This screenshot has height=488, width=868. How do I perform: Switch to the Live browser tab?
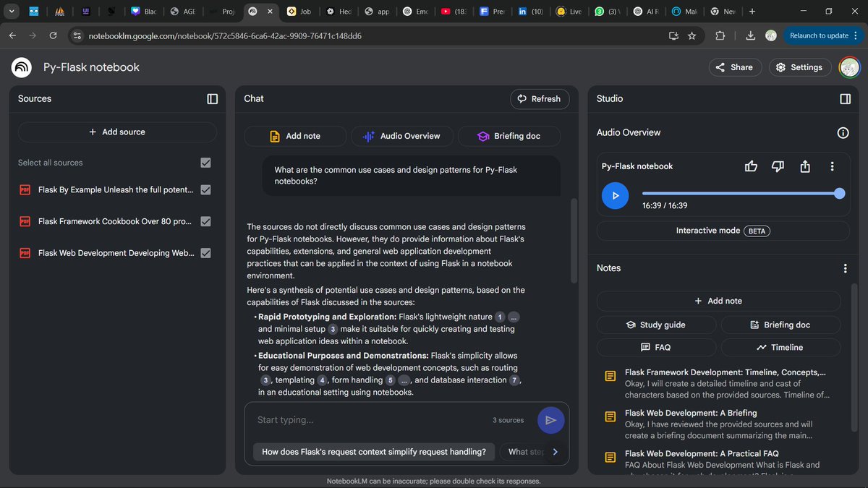point(570,12)
